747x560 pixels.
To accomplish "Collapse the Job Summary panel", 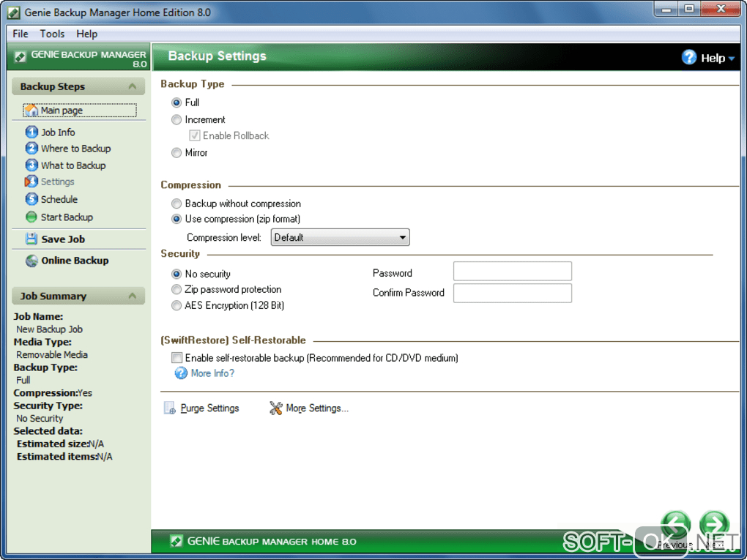I will pos(133,296).
